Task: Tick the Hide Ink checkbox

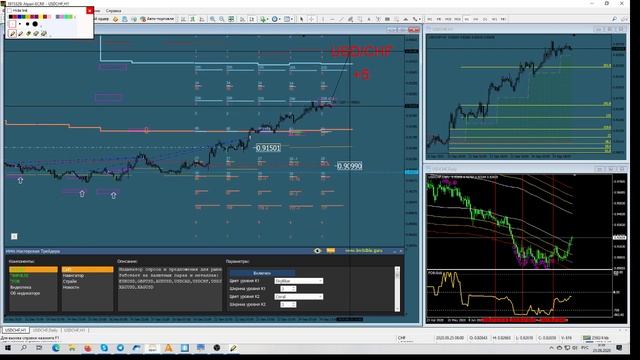Action: click(x=9, y=11)
